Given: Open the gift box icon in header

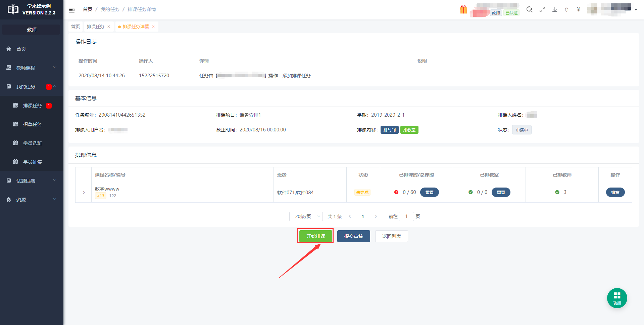Looking at the screenshot, I should [463, 10].
